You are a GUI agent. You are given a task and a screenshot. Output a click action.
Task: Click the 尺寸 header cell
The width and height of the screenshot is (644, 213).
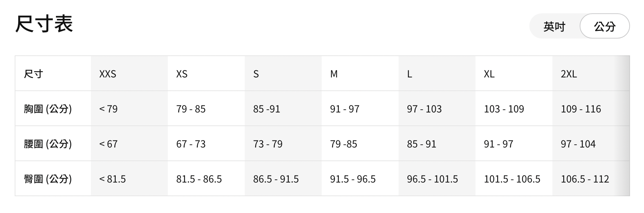coord(33,74)
